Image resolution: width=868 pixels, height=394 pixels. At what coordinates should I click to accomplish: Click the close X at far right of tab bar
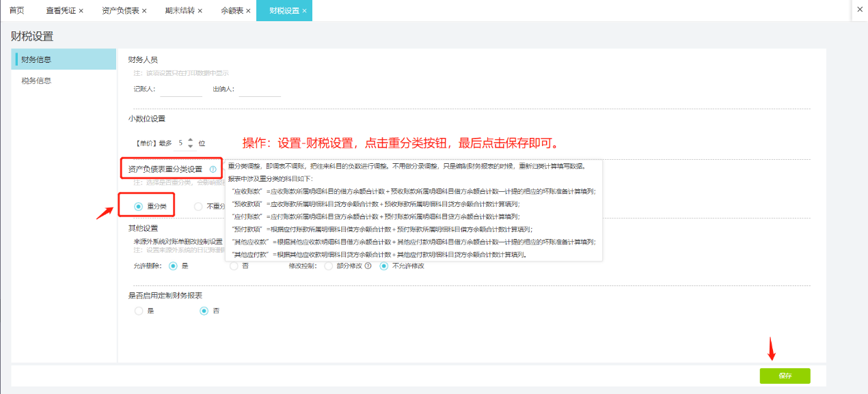point(860,10)
